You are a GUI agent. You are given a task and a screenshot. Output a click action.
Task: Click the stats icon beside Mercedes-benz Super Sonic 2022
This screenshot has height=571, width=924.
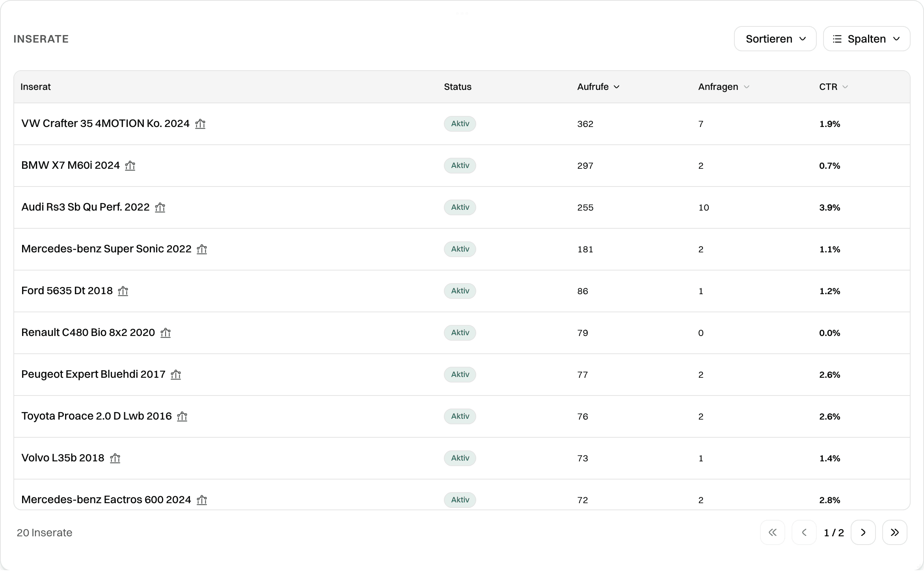click(x=202, y=249)
